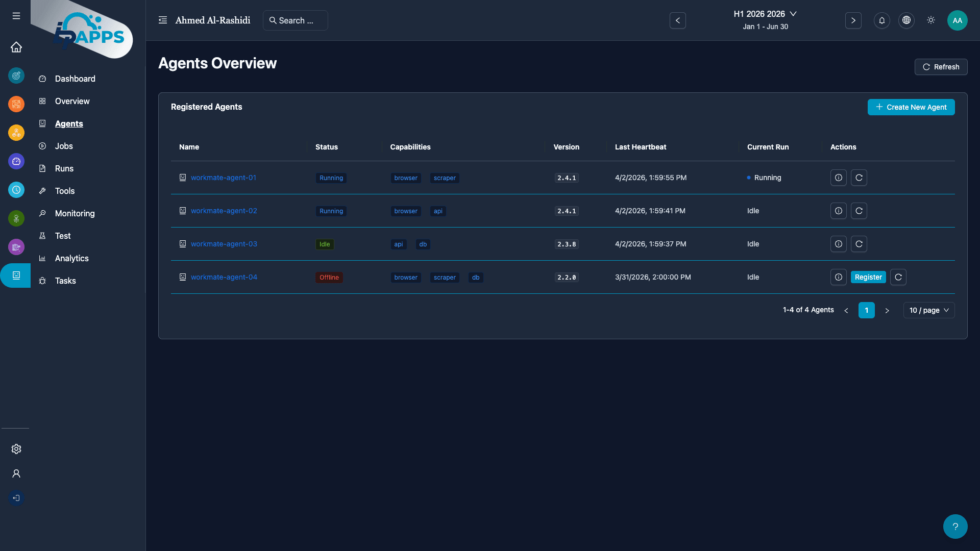Image resolution: width=980 pixels, height=551 pixels.
Task: Open the 10 / page size dropdown
Action: tap(928, 310)
